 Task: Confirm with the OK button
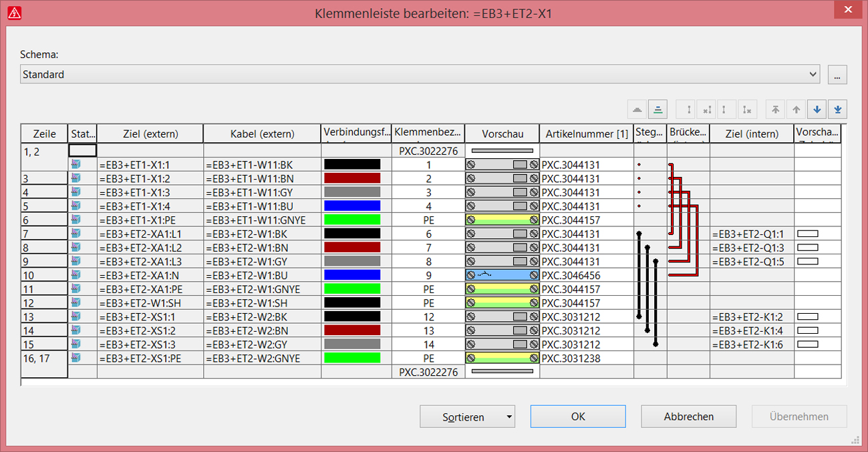(578, 417)
